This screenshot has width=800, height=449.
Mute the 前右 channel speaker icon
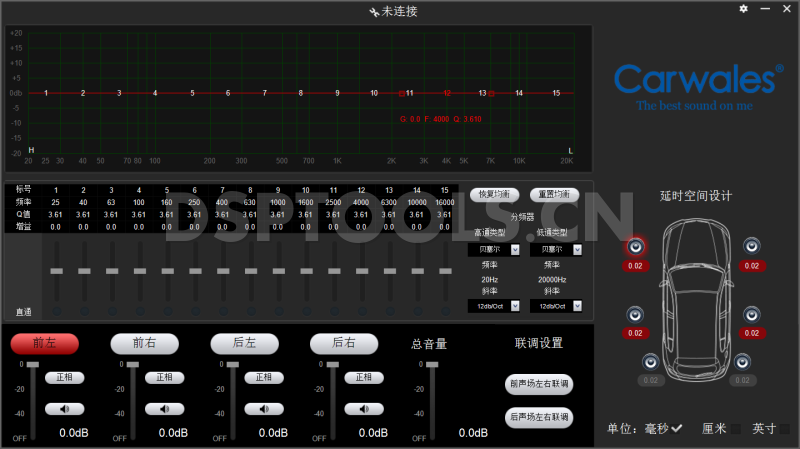click(x=164, y=408)
